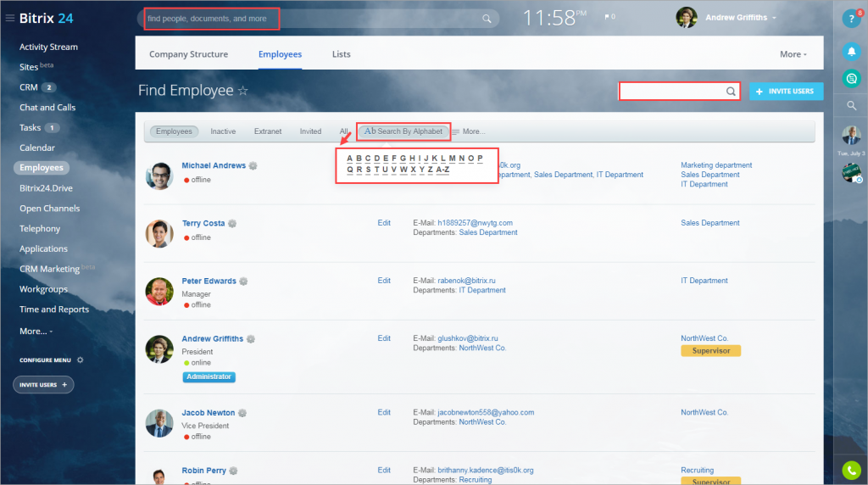This screenshot has width=868, height=485.
Task: Open Telephony menu item
Action: coord(40,229)
